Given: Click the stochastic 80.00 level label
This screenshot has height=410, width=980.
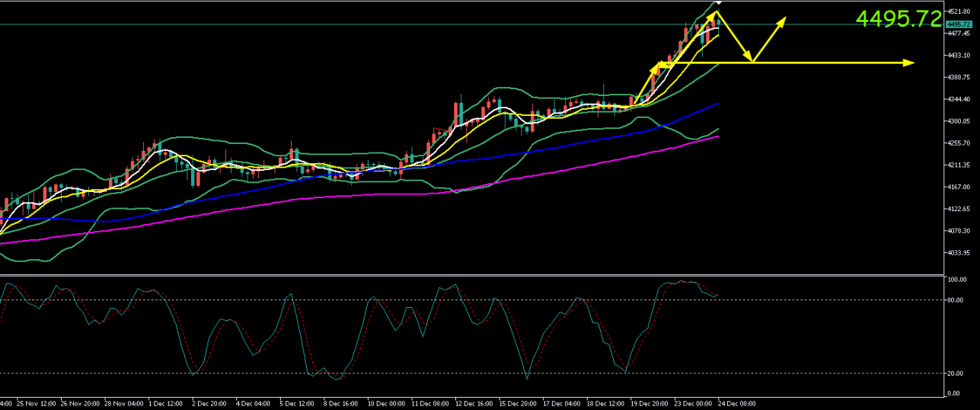Looking at the screenshot, I should tap(955, 299).
